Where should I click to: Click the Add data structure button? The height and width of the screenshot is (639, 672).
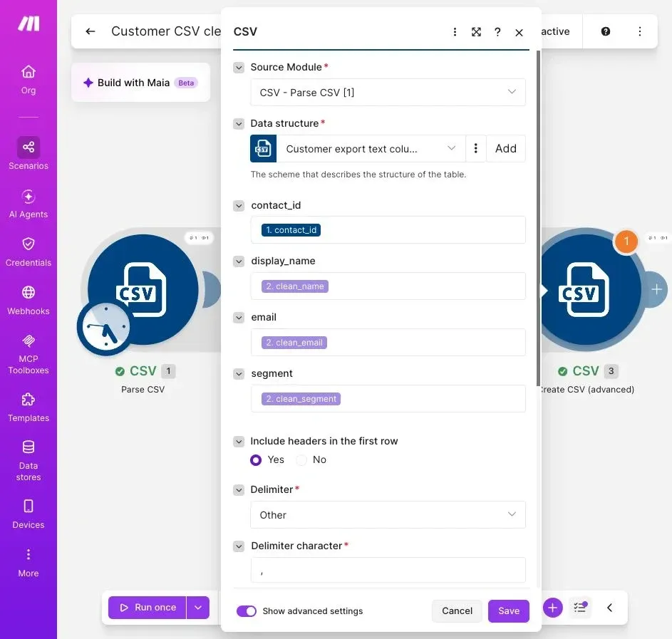pyautogui.click(x=506, y=149)
